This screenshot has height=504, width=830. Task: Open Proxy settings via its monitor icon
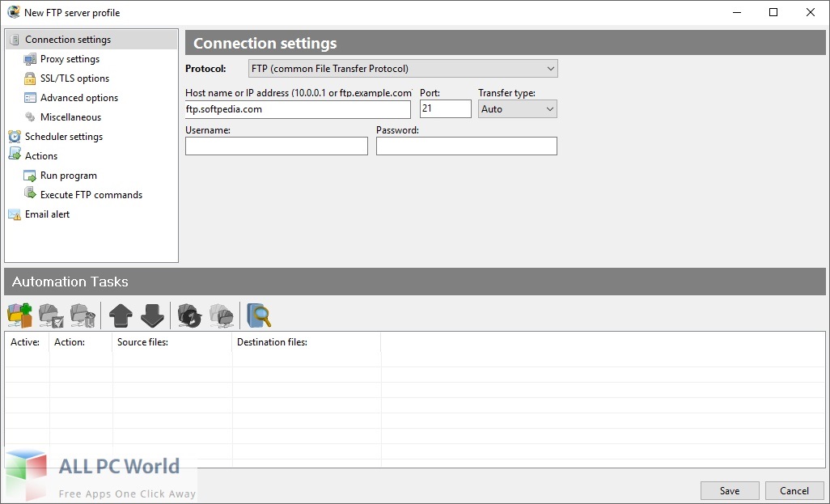[x=30, y=59]
